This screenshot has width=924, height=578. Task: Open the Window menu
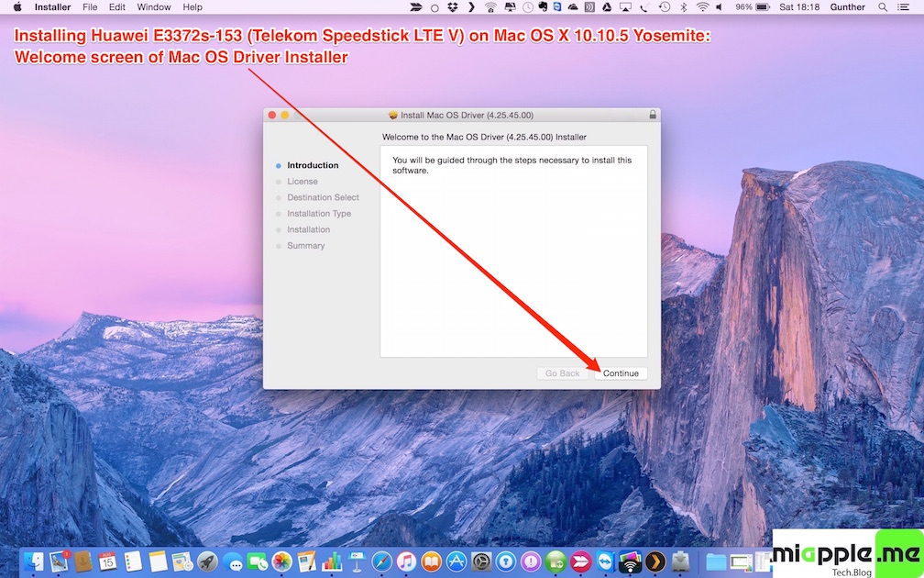(153, 7)
